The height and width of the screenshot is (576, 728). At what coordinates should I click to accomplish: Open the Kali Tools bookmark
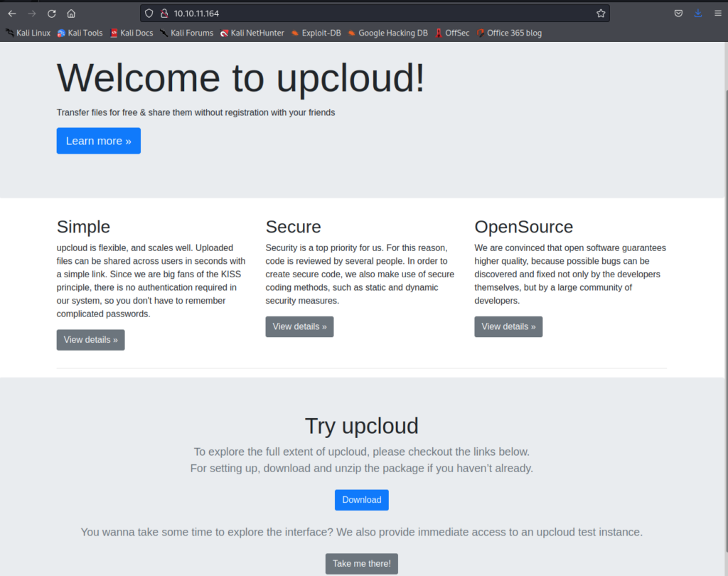point(80,33)
